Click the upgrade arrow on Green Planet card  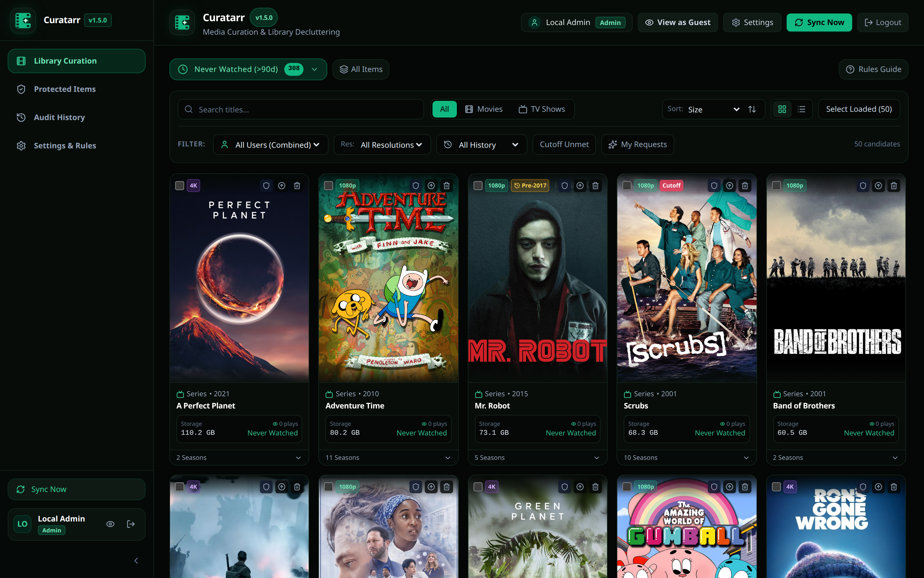point(580,486)
